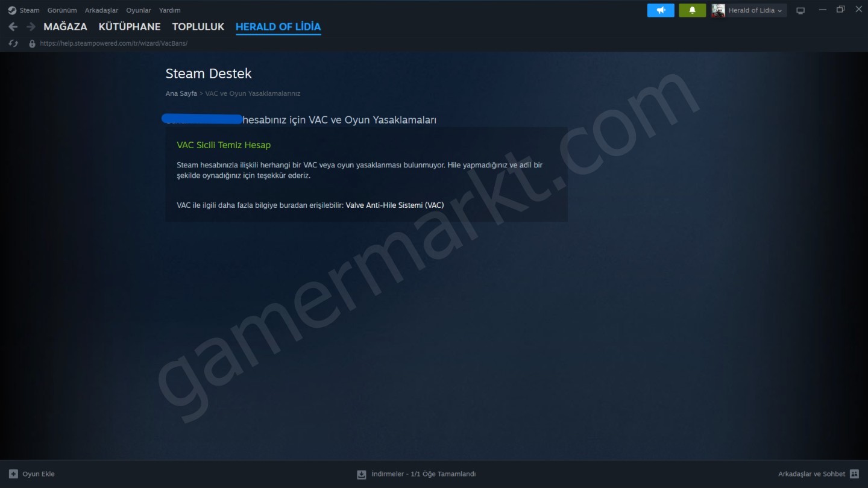Open the Yardım menu
The height and width of the screenshot is (488, 868).
point(169,10)
